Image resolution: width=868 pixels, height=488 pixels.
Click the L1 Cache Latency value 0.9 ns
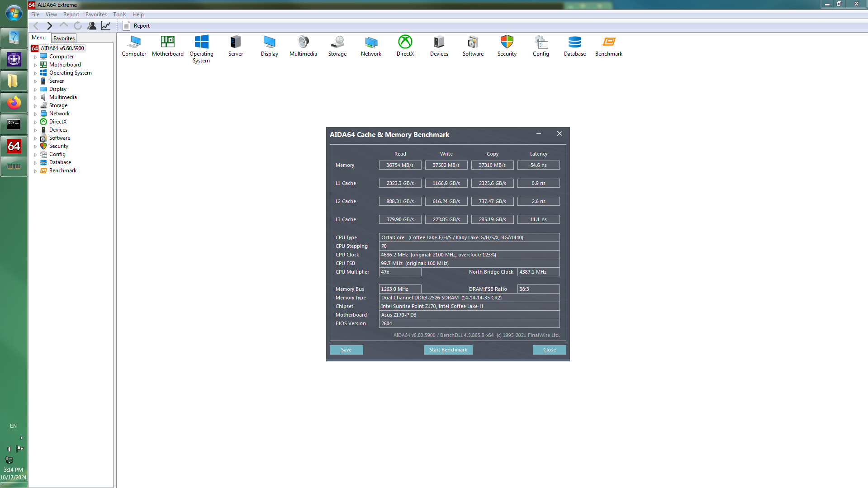[x=538, y=183]
